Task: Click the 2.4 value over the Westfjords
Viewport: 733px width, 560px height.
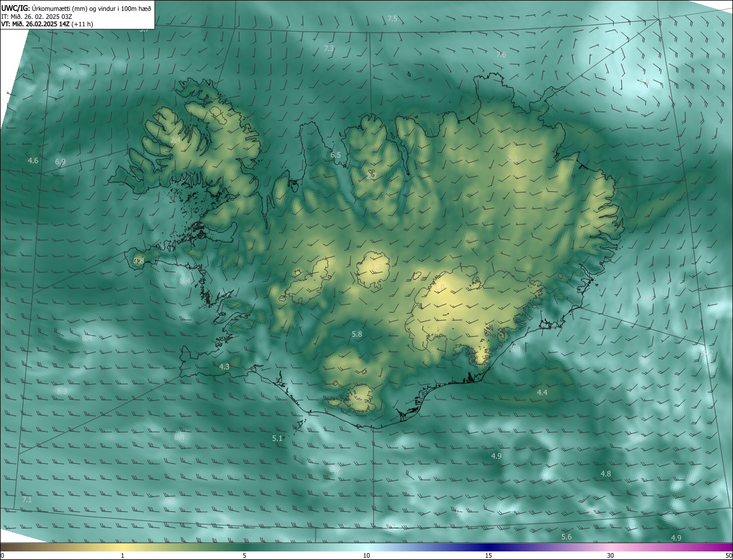Action: [x=175, y=140]
